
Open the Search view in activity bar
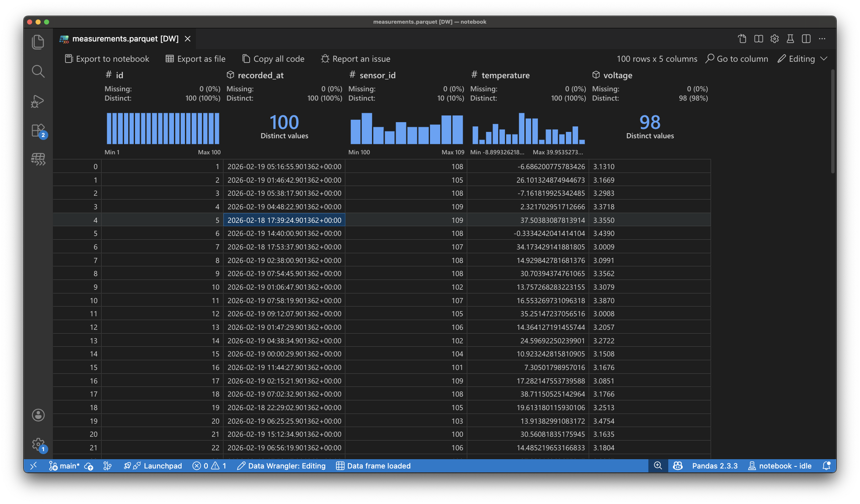click(x=38, y=71)
